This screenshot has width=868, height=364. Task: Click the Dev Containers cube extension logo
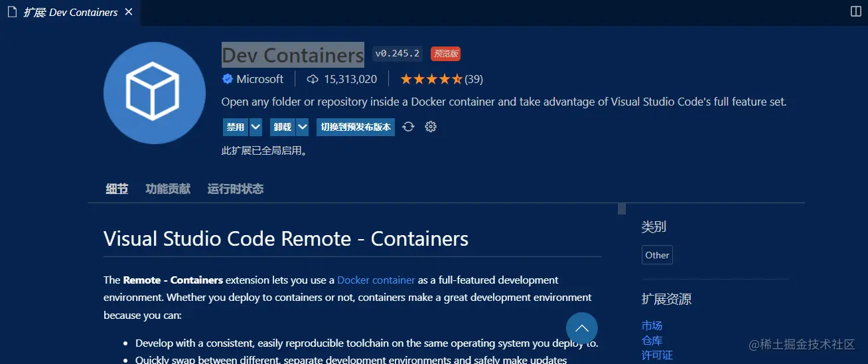point(154,92)
